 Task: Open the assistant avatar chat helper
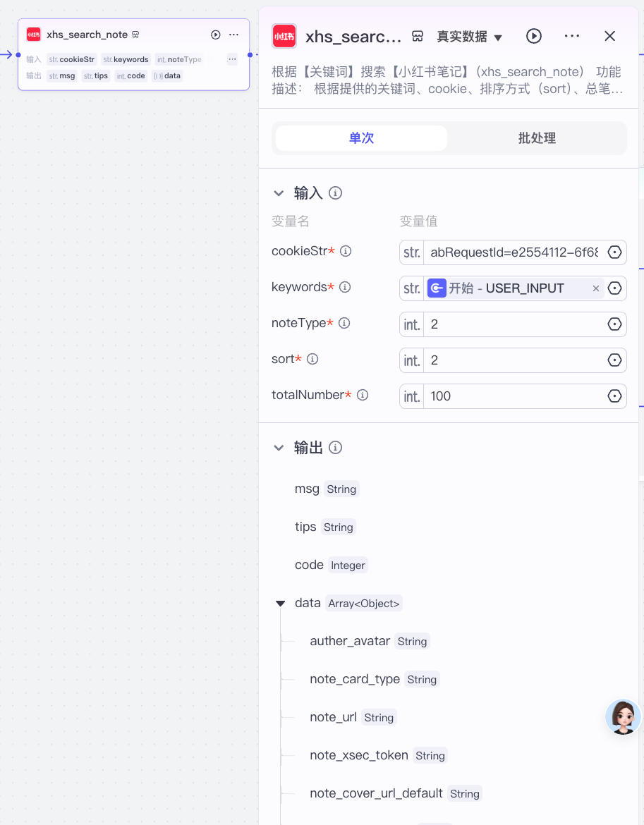[x=623, y=716]
